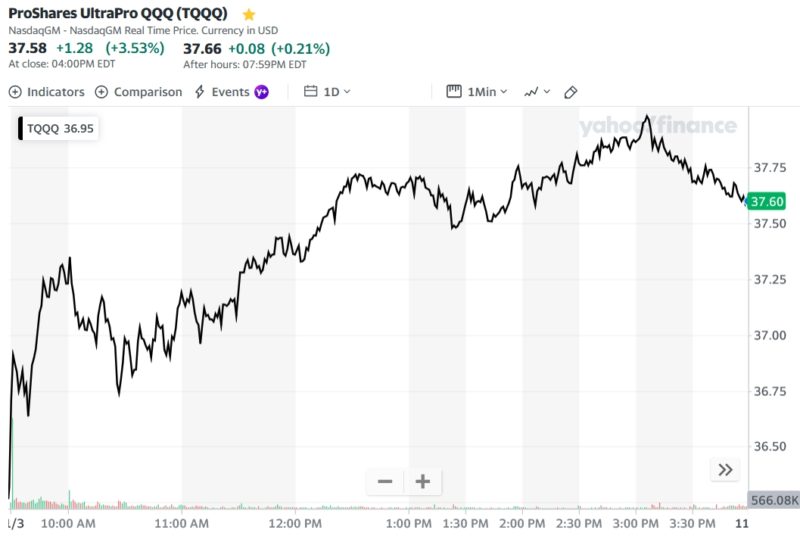Image resolution: width=800 pixels, height=536 pixels.
Task: Click the 37.60 current price tag
Action: [x=767, y=202]
